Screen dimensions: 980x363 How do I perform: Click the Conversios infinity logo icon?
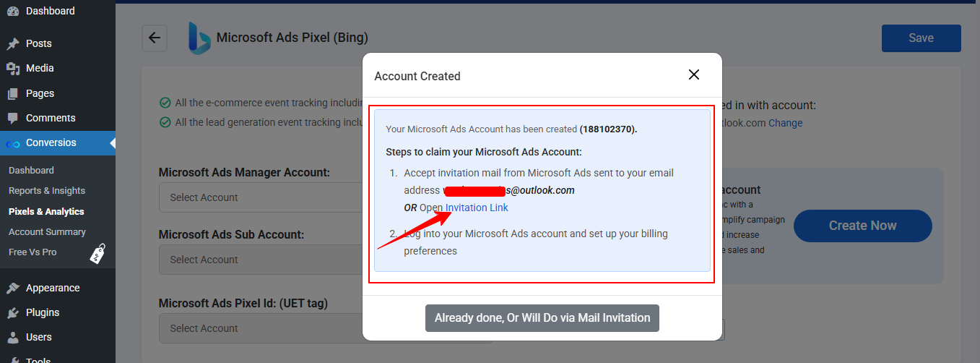(x=12, y=143)
